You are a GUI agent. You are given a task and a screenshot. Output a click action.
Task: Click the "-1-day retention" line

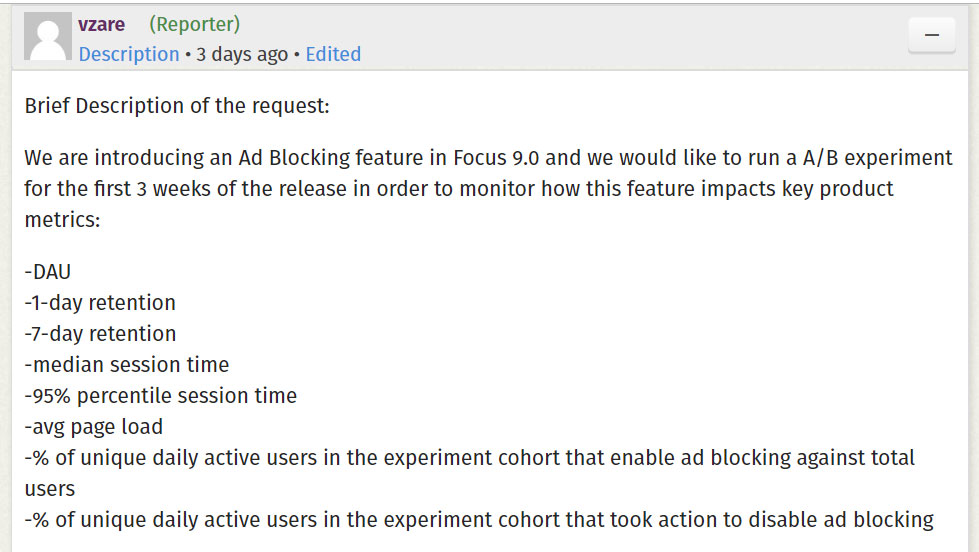coord(100,303)
